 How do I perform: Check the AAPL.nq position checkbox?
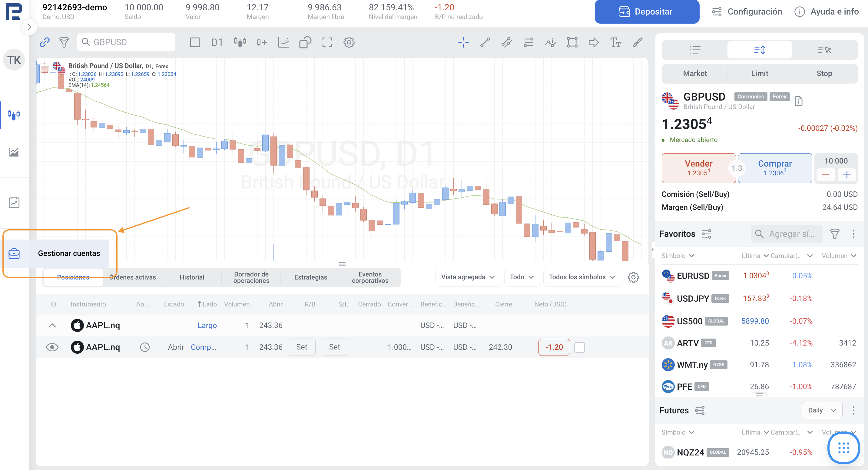[x=579, y=347]
